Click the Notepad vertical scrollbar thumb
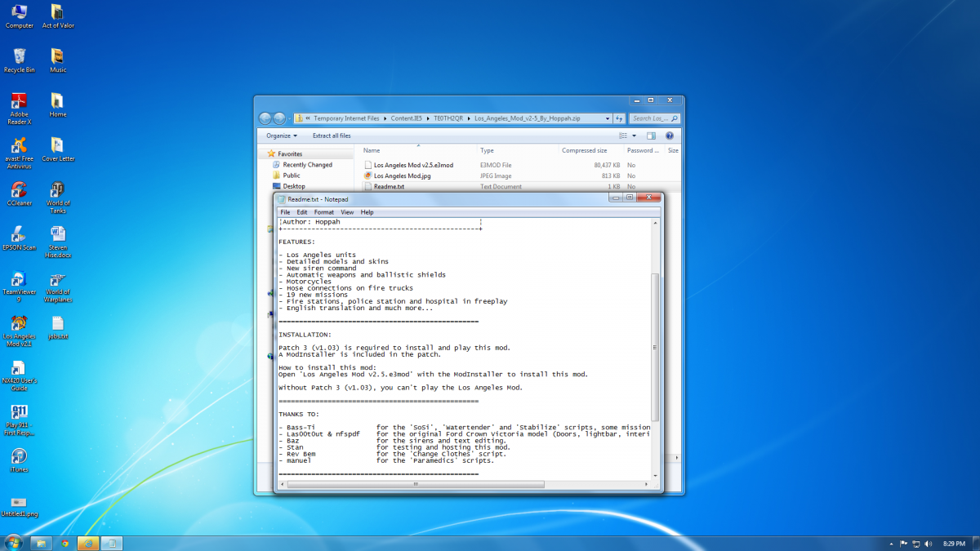 [x=654, y=348]
